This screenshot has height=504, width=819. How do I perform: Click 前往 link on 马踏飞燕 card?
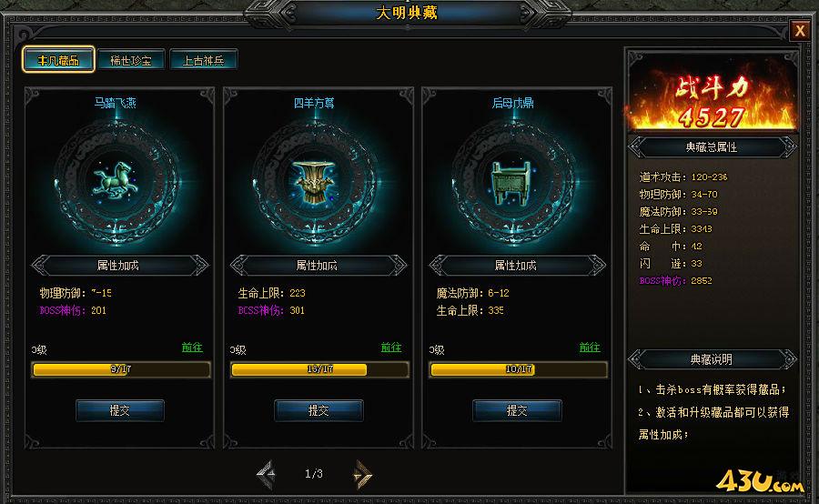click(192, 348)
